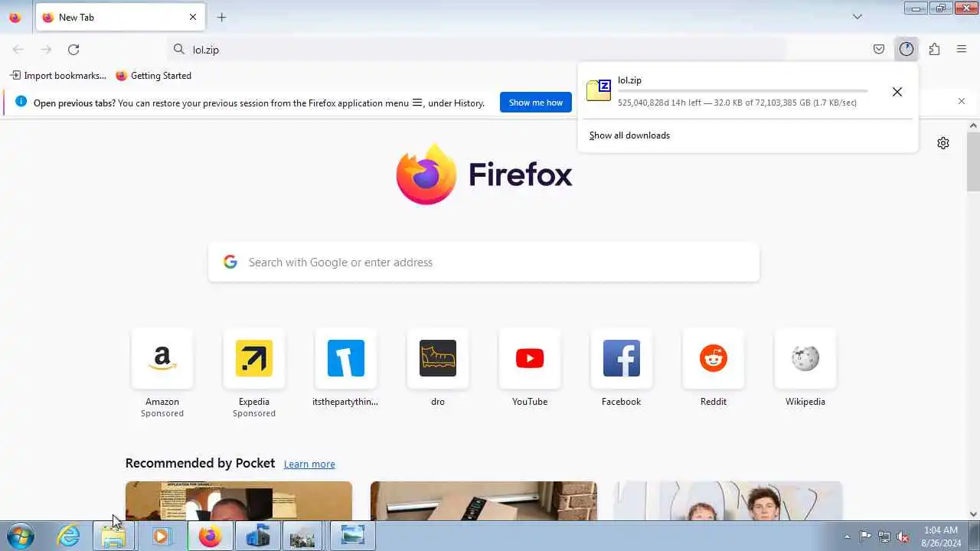Close the New Tab tab
This screenshot has width=980, height=551.
(x=193, y=17)
